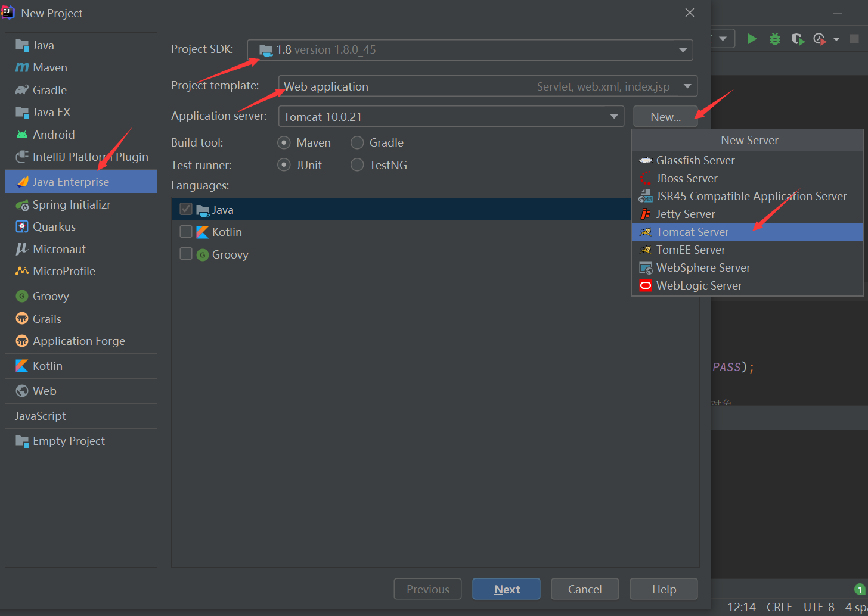Viewport: 868px width, 616px height.
Task: Click the 12:14 caret position in status bar
Action: 742,607
